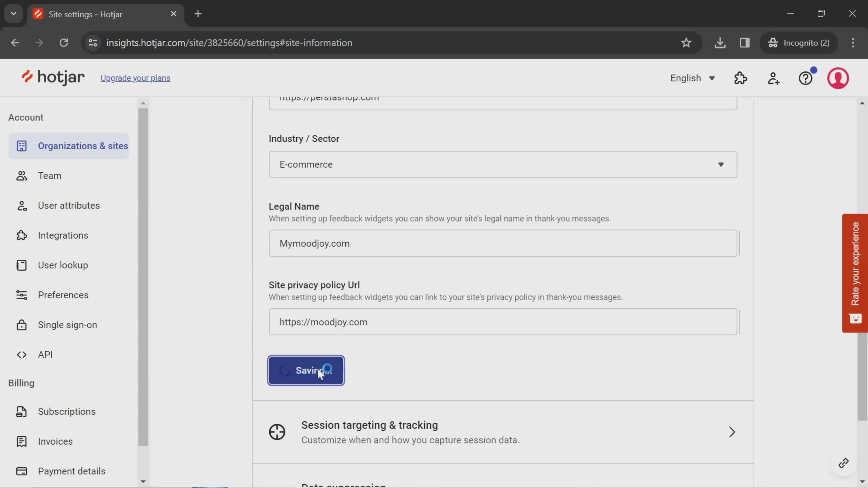Open Invoices page
Image resolution: width=868 pixels, height=488 pixels.
pos(55,441)
